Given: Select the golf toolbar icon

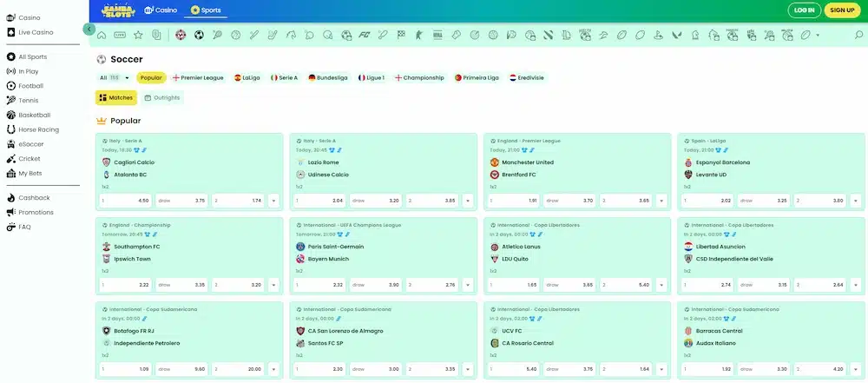Looking at the screenshot, I should 658,35.
